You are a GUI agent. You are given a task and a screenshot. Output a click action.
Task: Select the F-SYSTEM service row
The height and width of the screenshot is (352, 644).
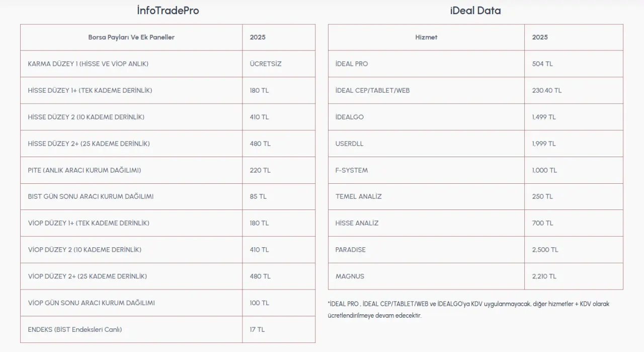tap(352, 170)
